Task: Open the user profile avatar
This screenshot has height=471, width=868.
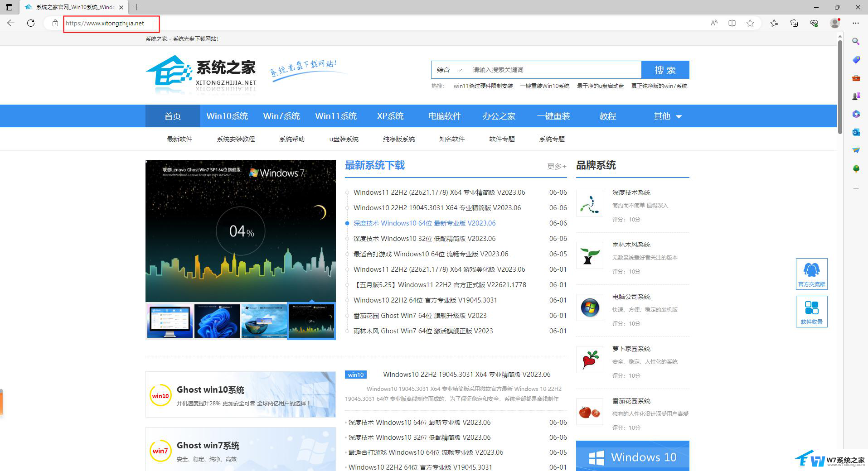Action: (x=835, y=23)
